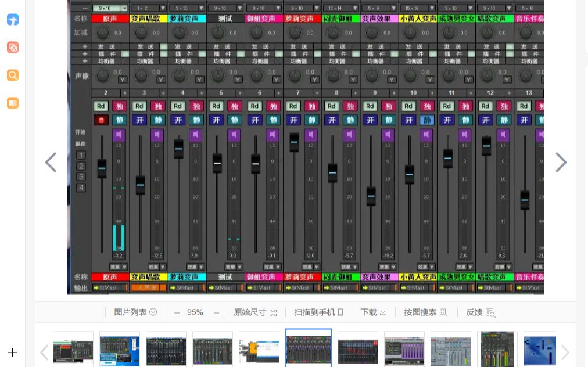Toggle mute 静 on channel 2
Viewport: 588px width, 367px height.
[x=120, y=120]
